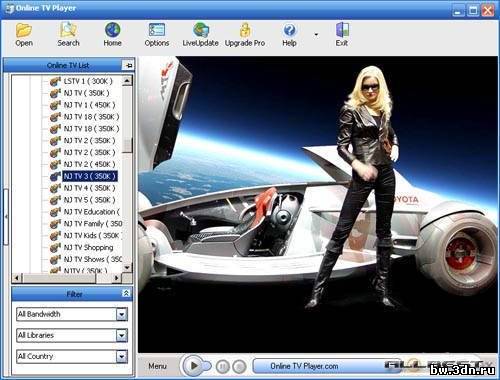The image size is (500, 380).
Task: Open the All Country dropdown
Action: (122, 357)
